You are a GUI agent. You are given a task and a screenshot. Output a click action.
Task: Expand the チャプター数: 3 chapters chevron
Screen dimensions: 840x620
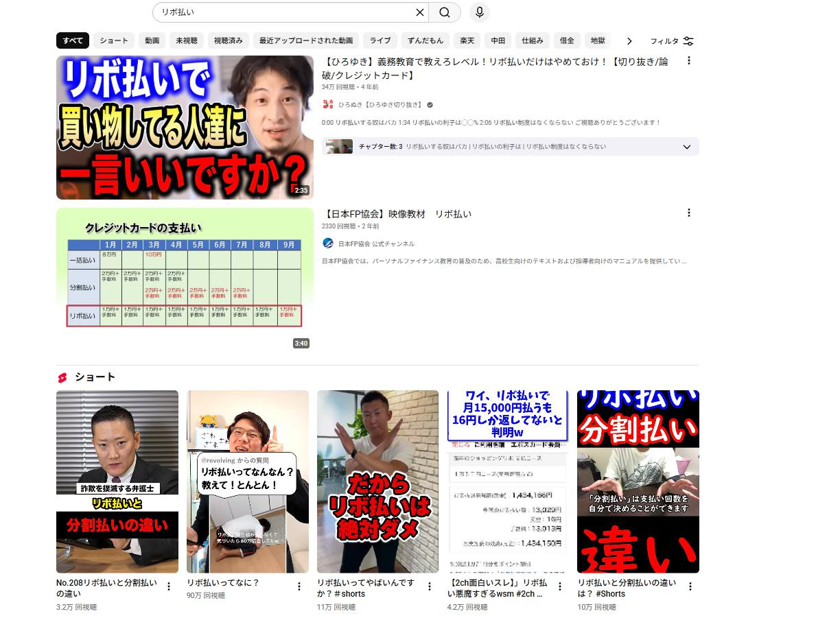coord(687,147)
